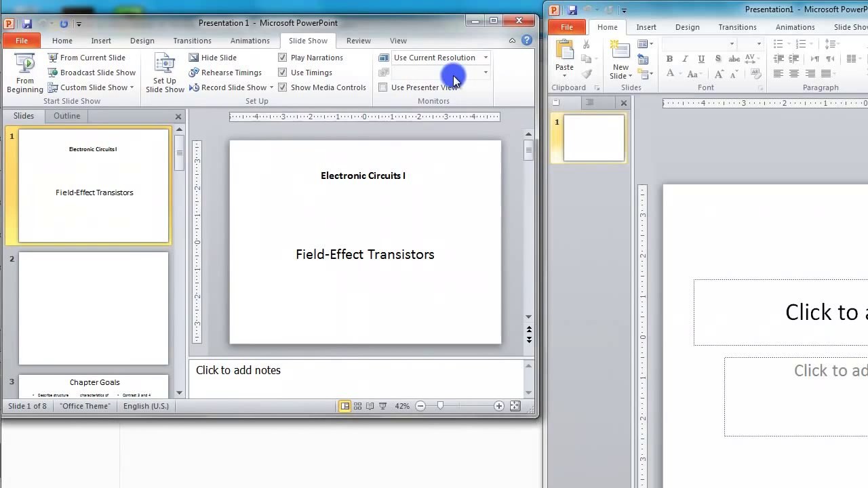Toggle Play Narrations checkbox

[282, 58]
